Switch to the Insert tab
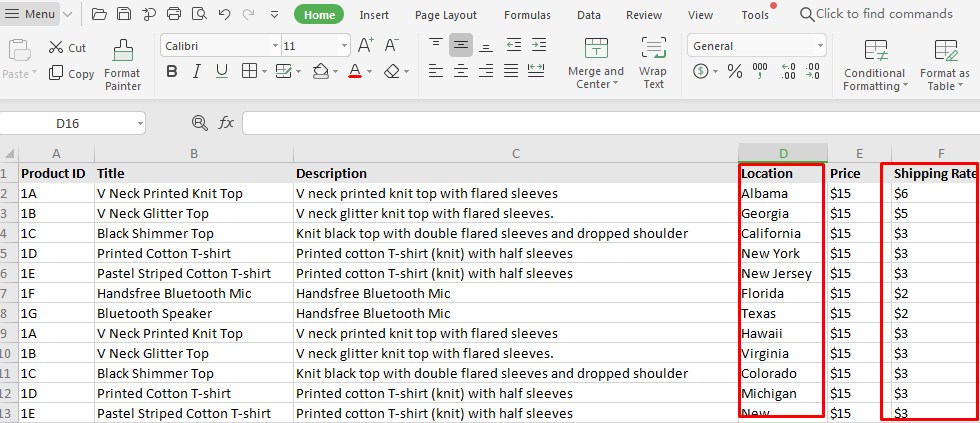This screenshot has width=980, height=423. pos(374,15)
